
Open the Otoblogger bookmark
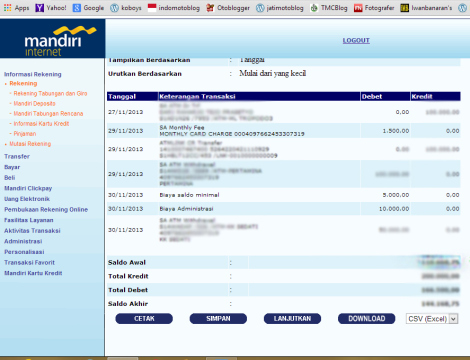(228, 8)
